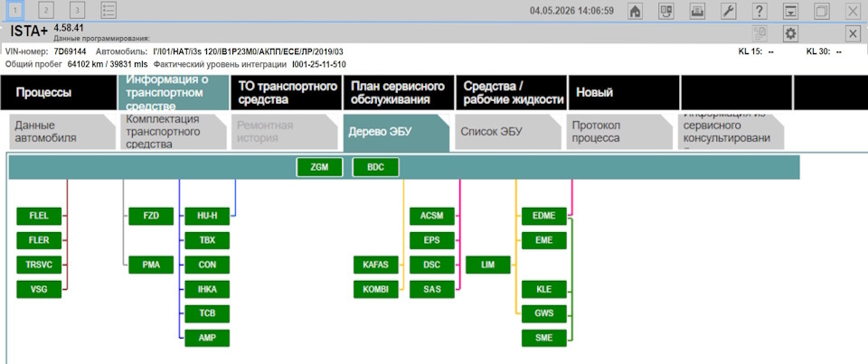Viewport: 868px width, 364px height.
Task: Open План сервисного обслуживания menu
Action: click(x=399, y=93)
